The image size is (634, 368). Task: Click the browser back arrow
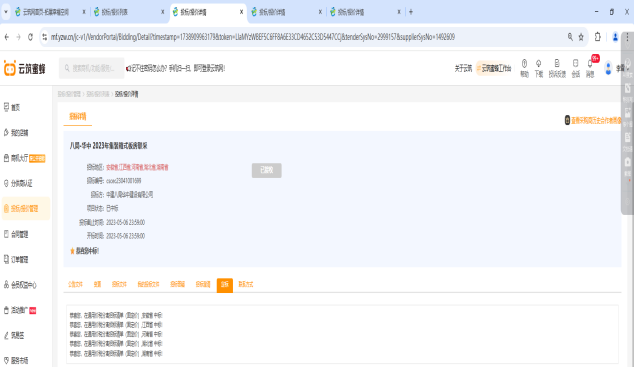(6, 37)
